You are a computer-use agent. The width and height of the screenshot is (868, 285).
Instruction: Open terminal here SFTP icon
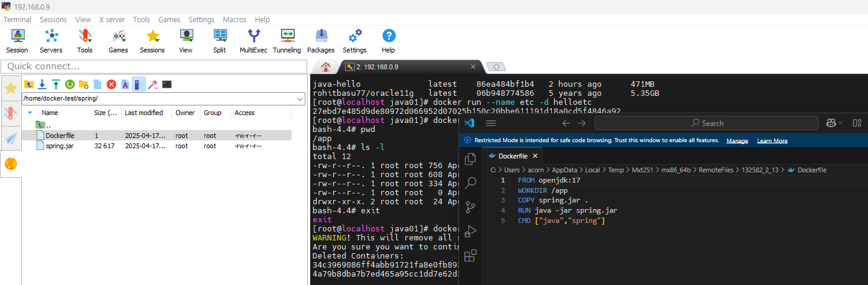[x=167, y=84]
